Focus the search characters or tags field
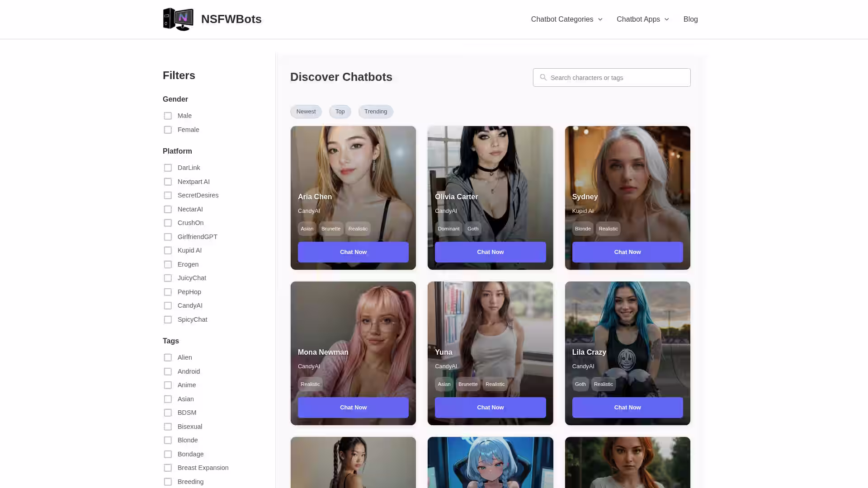868x488 pixels. point(617,78)
